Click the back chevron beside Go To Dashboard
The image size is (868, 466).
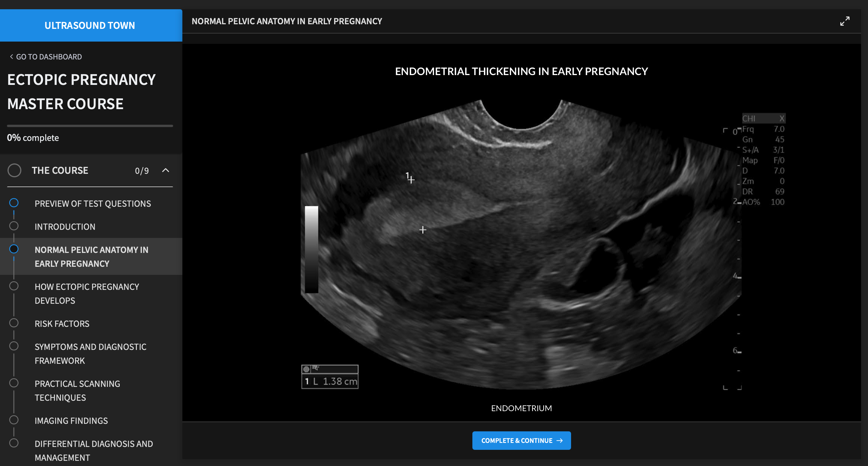click(x=12, y=57)
